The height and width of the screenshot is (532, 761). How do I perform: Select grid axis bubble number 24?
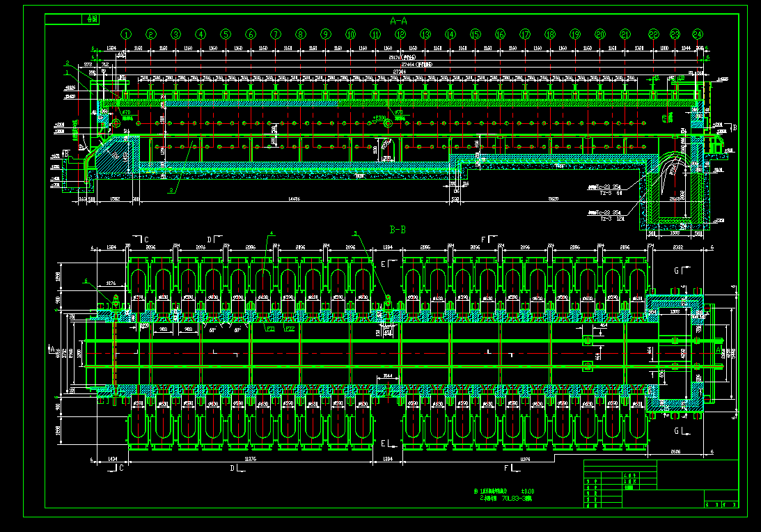697,32
